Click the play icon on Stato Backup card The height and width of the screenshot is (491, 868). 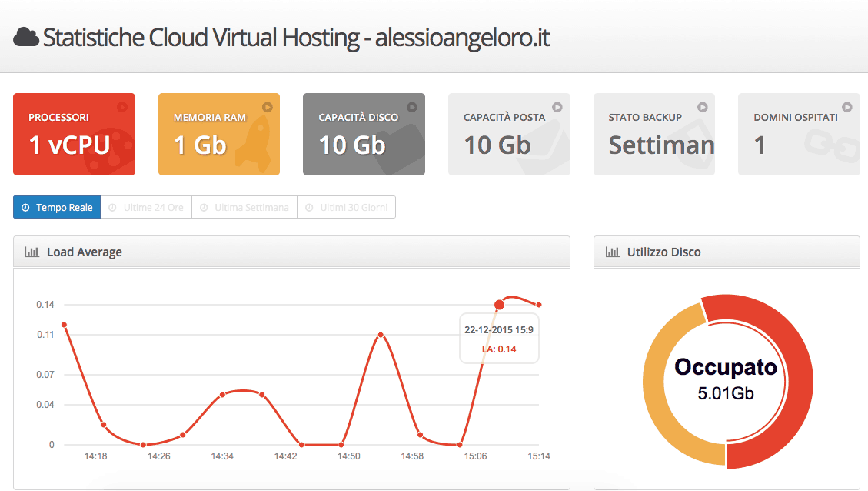(x=702, y=107)
